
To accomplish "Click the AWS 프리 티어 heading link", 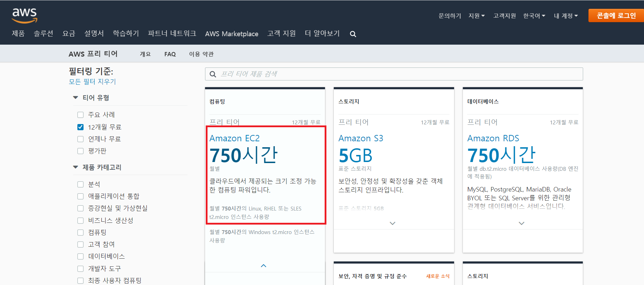I will tap(93, 54).
